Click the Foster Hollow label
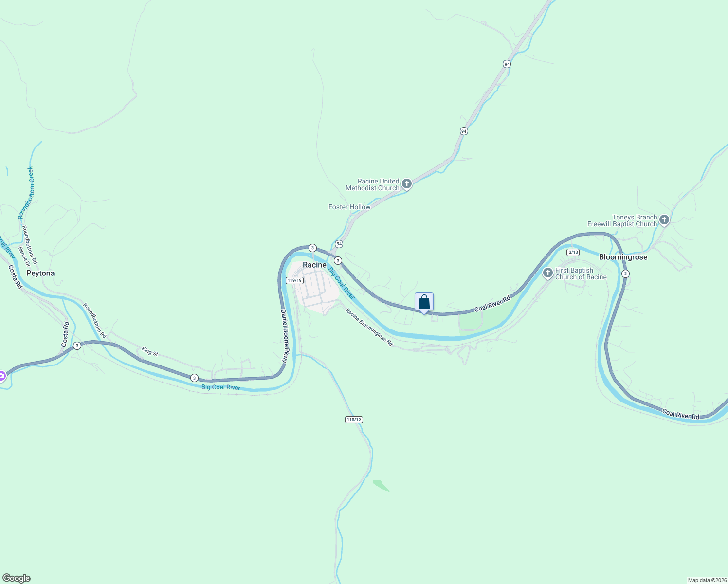This screenshot has height=584, width=728. [349, 207]
